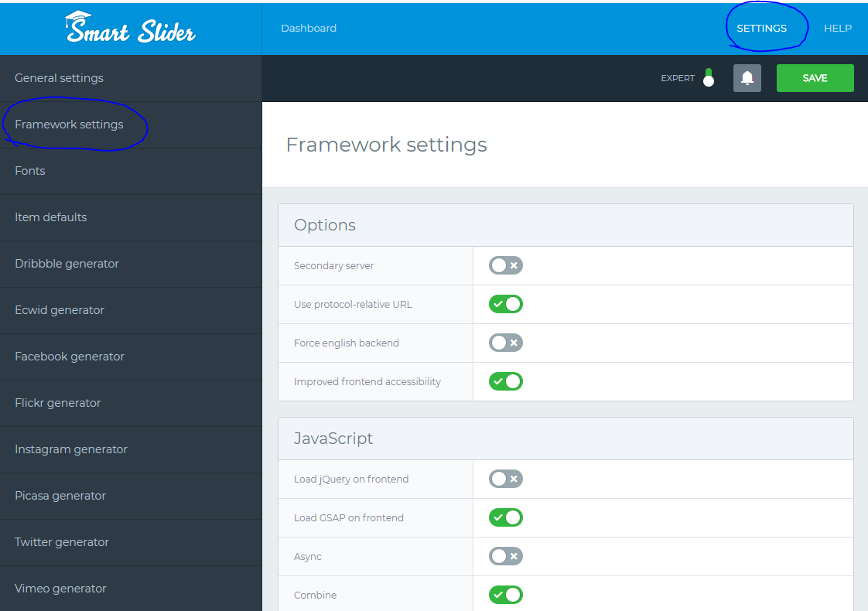The width and height of the screenshot is (868, 611).
Task: Open the Fonts settings page
Action: coord(131,171)
